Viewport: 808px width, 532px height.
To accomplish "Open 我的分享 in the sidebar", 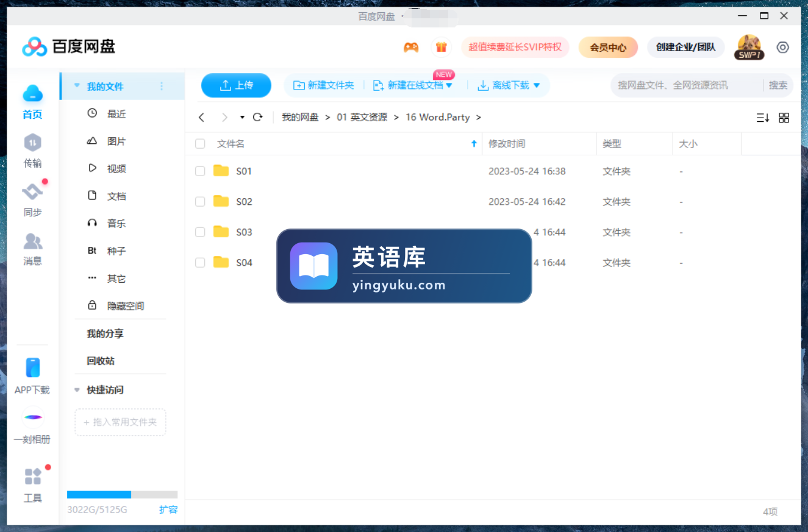I will pyautogui.click(x=105, y=333).
